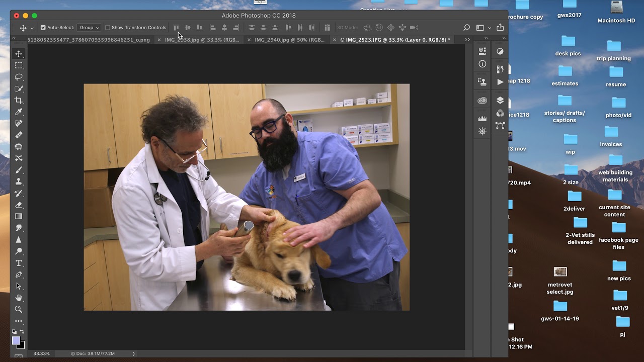Select the Zoom magnifier tool
Image resolution: width=644 pixels, height=362 pixels.
tap(19, 309)
